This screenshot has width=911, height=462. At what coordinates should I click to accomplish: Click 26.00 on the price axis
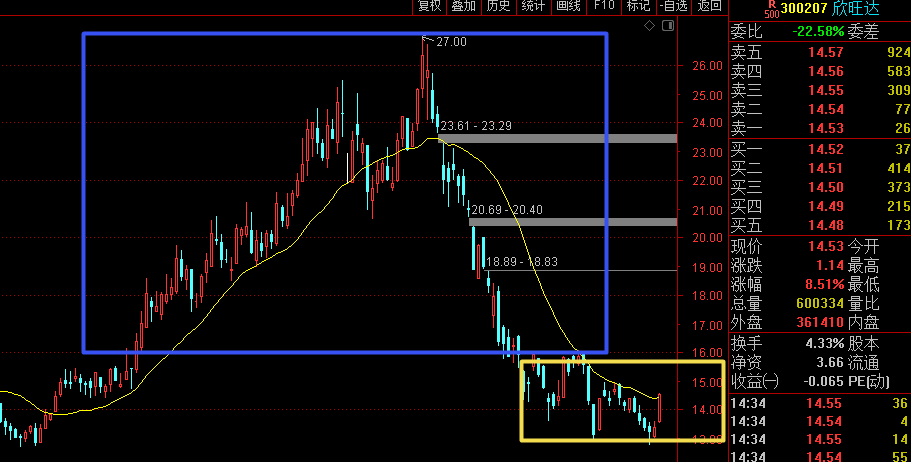click(x=708, y=66)
